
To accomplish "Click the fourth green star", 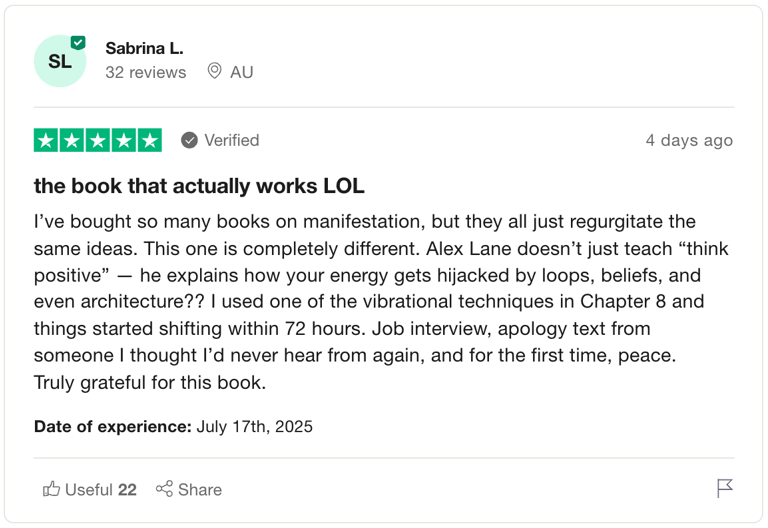I will pyautogui.click(x=123, y=141).
